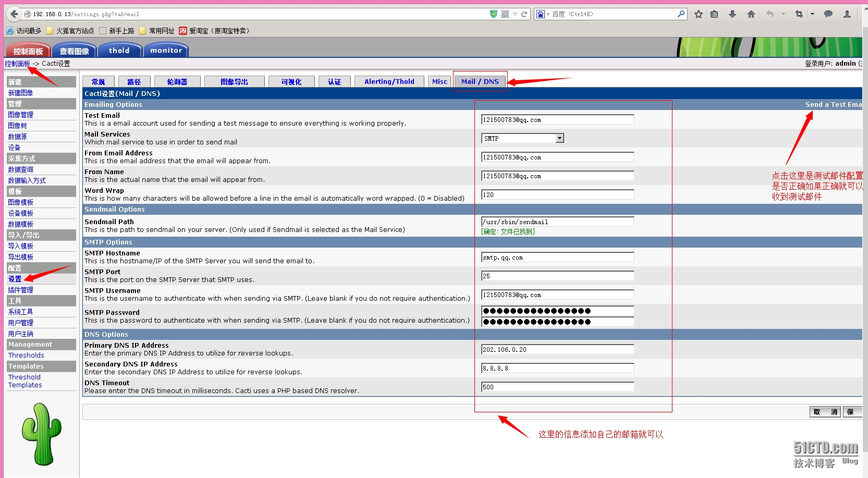Open the 访问最多 bookmarks folder
This screenshot has width=868, height=478.
(24, 31)
